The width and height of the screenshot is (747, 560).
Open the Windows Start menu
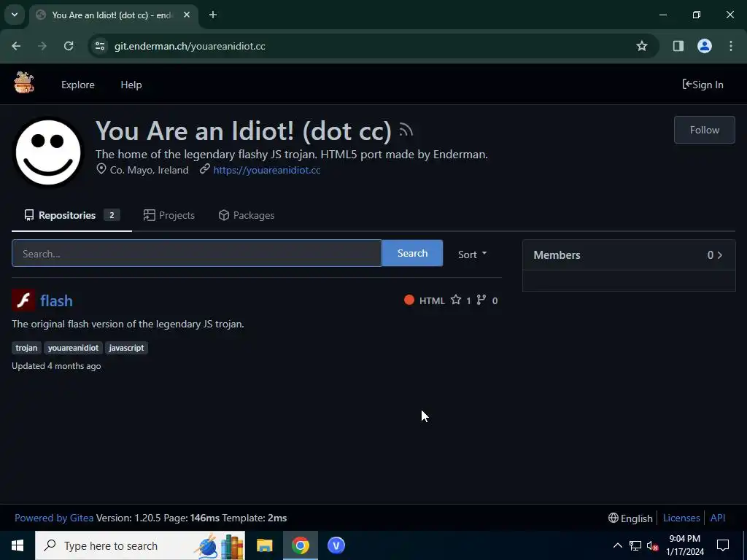[18, 545]
